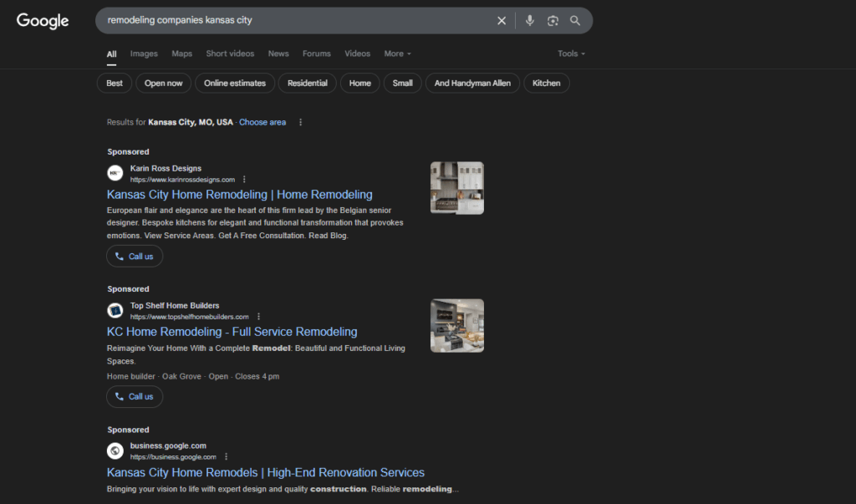This screenshot has height=504, width=856.
Task: Click the Google logo
Action: (43, 21)
